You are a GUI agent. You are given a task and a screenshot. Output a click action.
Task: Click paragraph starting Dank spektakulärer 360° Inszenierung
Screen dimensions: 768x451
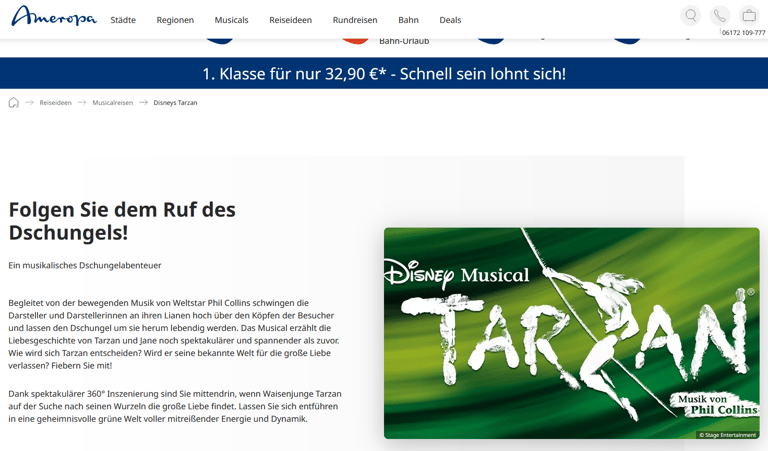click(175, 406)
